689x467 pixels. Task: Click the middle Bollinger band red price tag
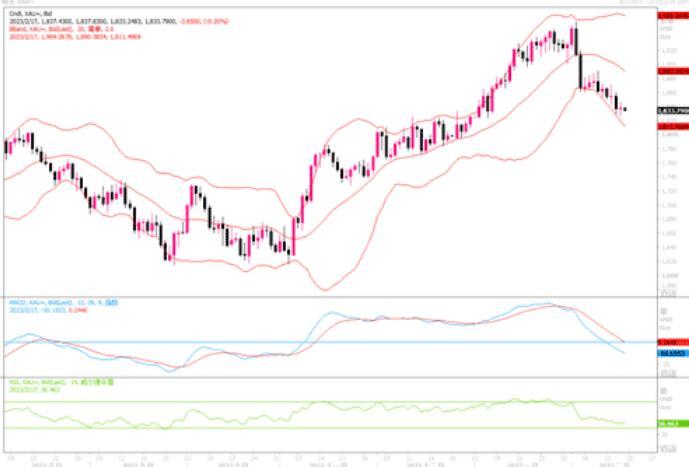[x=671, y=72]
